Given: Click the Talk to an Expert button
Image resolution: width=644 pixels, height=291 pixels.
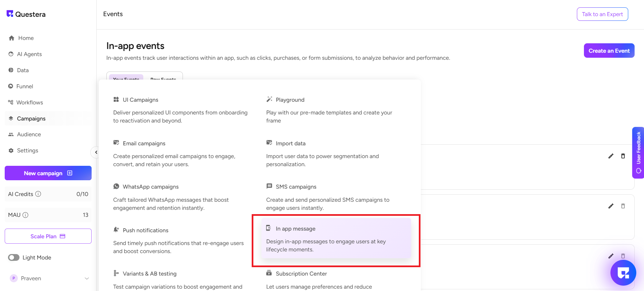Looking at the screenshot, I should [x=602, y=14].
